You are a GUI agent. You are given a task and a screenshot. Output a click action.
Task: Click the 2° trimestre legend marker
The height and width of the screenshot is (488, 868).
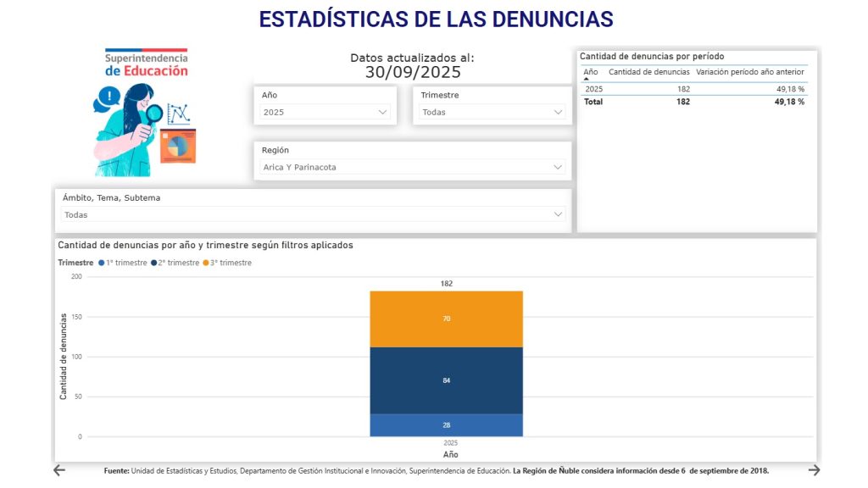pos(153,263)
